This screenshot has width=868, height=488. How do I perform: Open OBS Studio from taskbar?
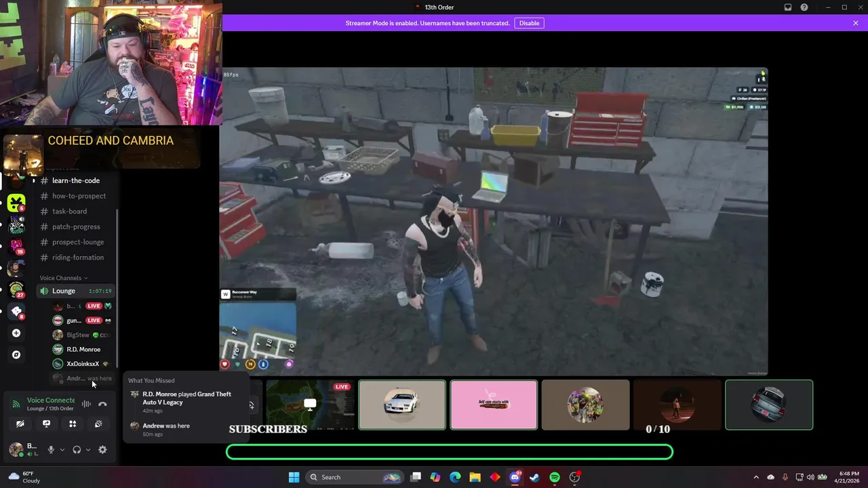pyautogui.click(x=574, y=477)
